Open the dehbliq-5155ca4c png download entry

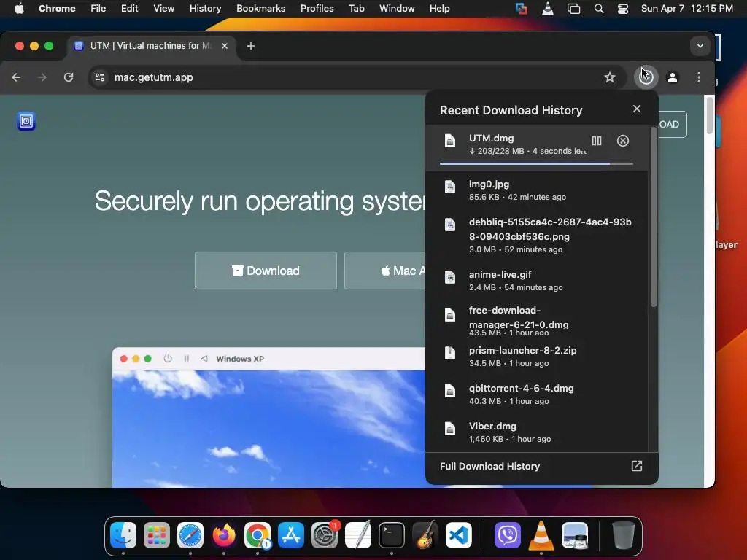coord(536,236)
